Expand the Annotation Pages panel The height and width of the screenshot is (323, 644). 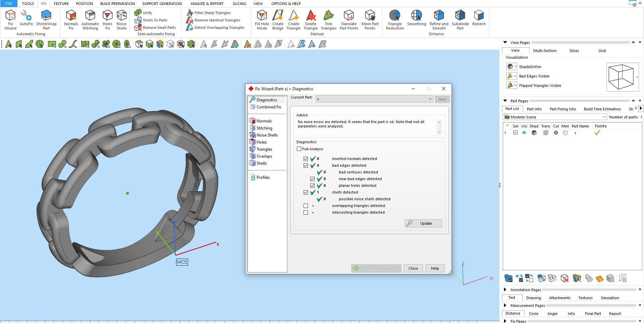(x=505, y=290)
